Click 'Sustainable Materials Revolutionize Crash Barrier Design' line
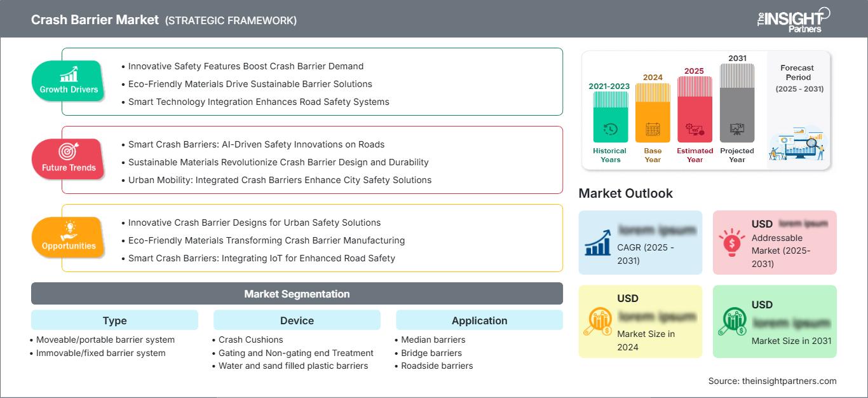This screenshot has height=398, width=868. pyautogui.click(x=278, y=162)
